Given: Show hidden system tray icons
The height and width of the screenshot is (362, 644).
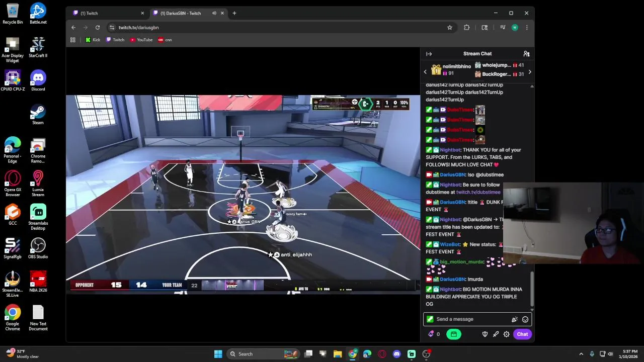Looking at the screenshot, I should pyautogui.click(x=581, y=354).
